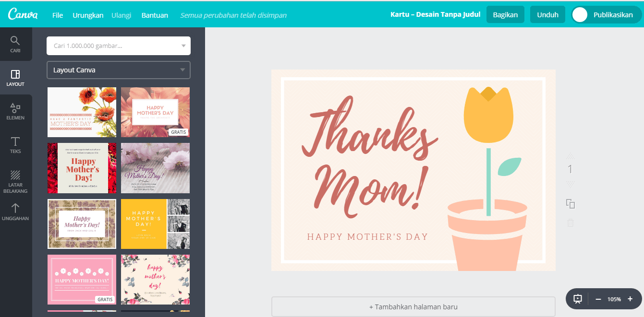Click the presentation mode icon
Image resolution: width=644 pixels, height=317 pixels.
(x=578, y=299)
